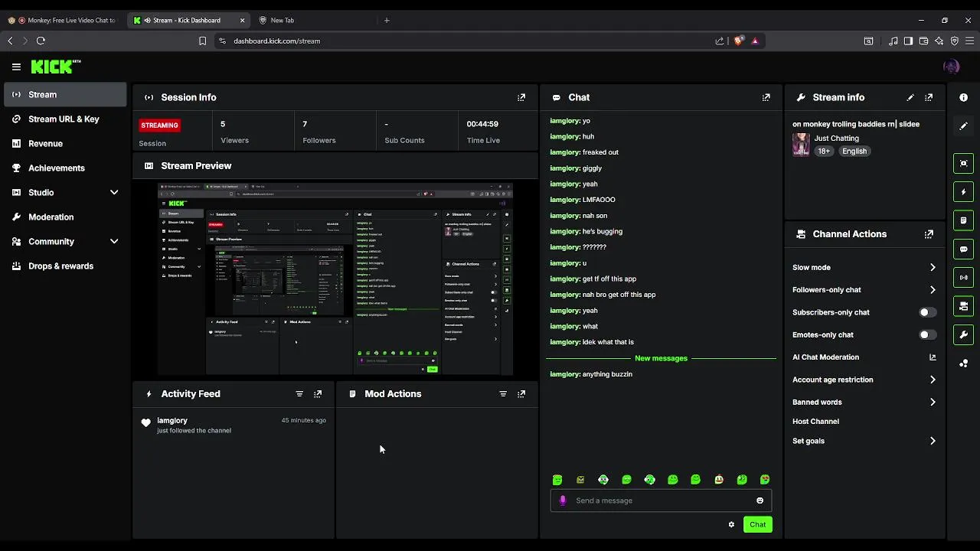980x551 pixels.
Task: Toggle Emotes-only chat
Action: [927, 334]
